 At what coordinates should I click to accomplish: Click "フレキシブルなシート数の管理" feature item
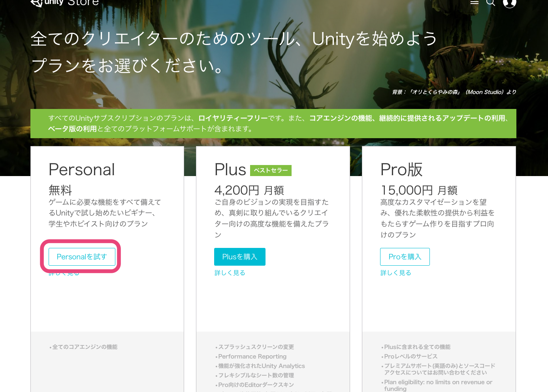256,375
